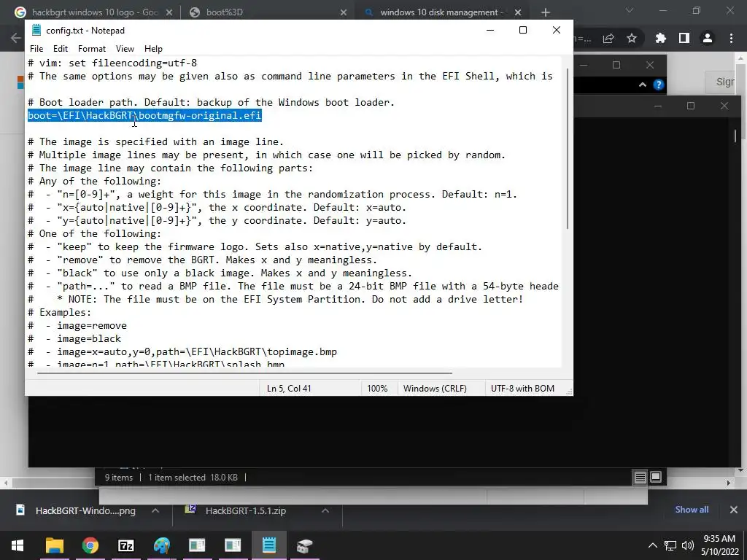Click the Ln 5, Col 41 status entry

click(x=289, y=389)
